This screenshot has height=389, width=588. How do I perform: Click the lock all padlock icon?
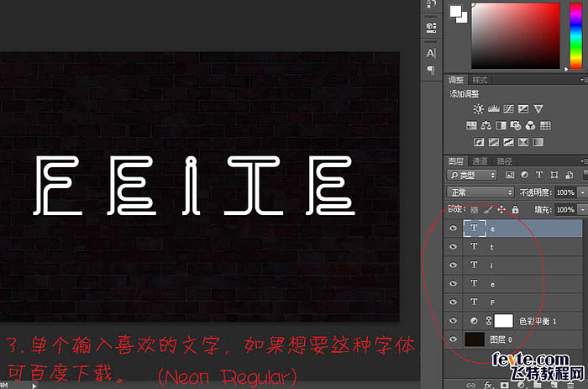click(x=515, y=208)
